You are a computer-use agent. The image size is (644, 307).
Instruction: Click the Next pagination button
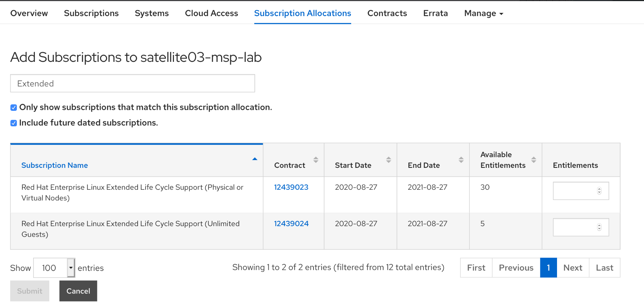(572, 268)
